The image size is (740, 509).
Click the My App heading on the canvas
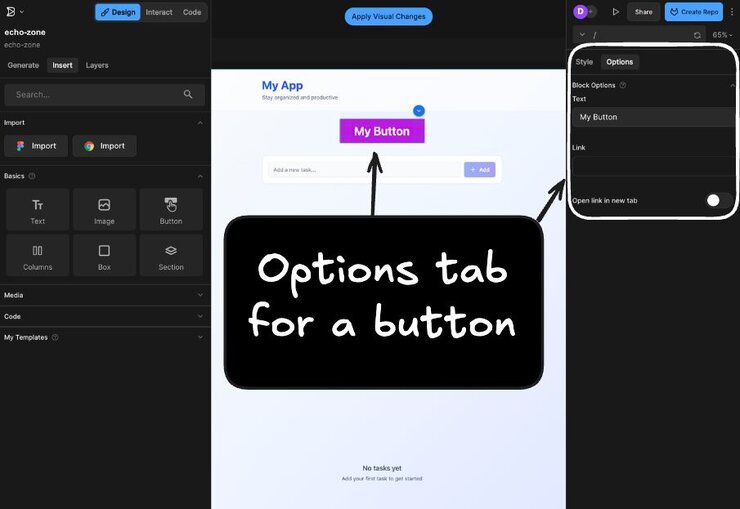point(282,85)
